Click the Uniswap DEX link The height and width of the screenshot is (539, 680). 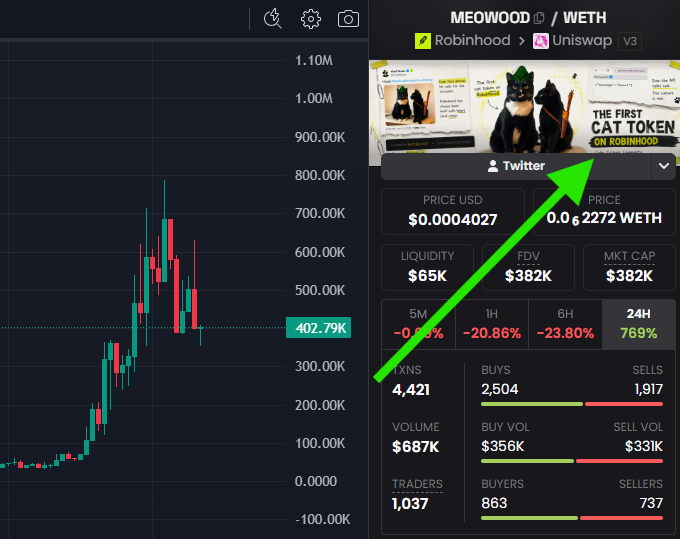point(582,40)
